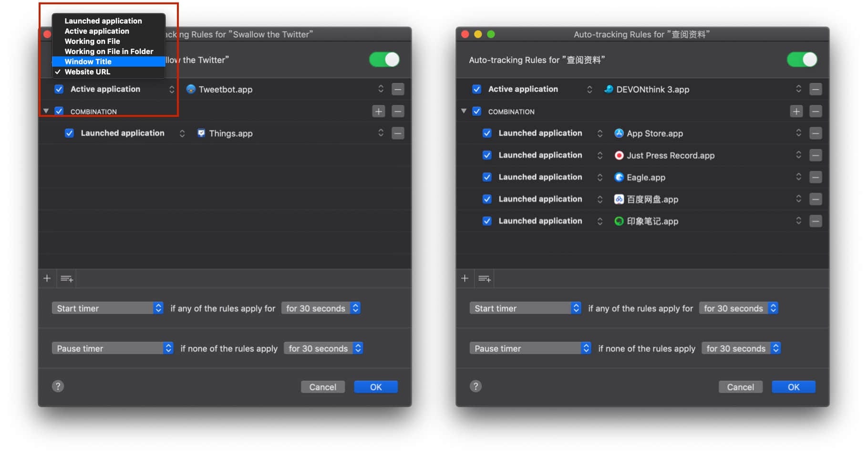Image resolution: width=868 pixels, height=457 pixels.
Task: Click the App Store.app icon
Action: [619, 133]
